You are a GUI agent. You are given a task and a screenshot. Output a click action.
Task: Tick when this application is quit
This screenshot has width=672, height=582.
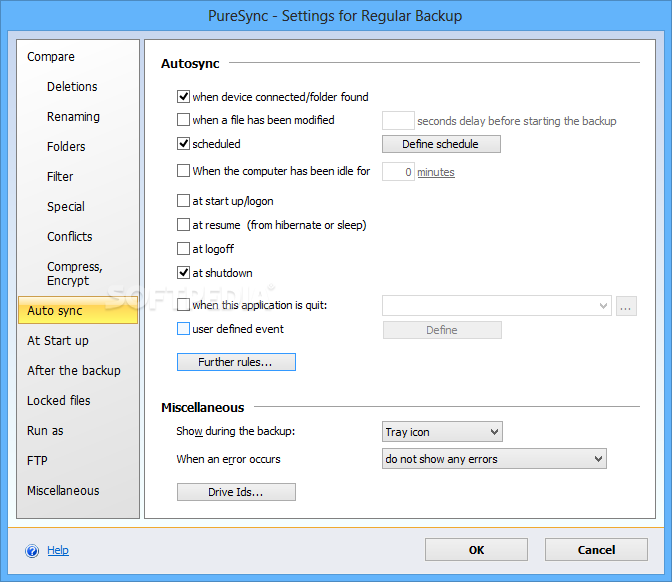point(183,305)
